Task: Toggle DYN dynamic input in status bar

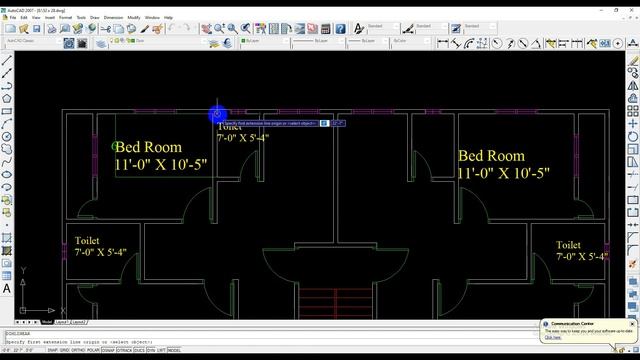Action: click(x=151, y=350)
